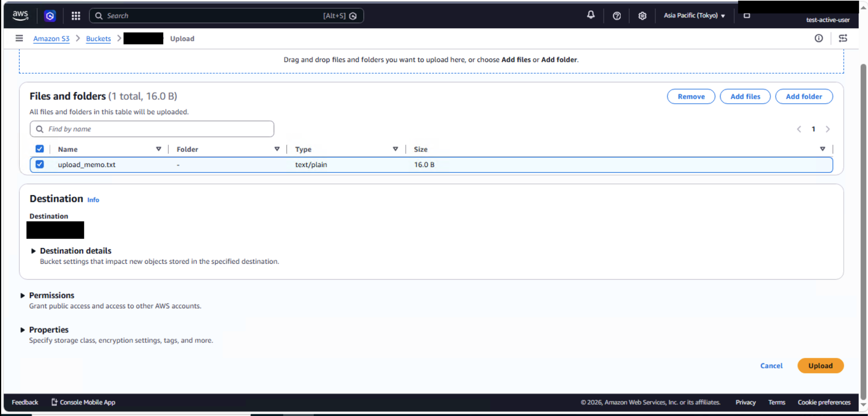Click the Upload breadcrumb text
This screenshot has height=416, width=868.
(182, 39)
